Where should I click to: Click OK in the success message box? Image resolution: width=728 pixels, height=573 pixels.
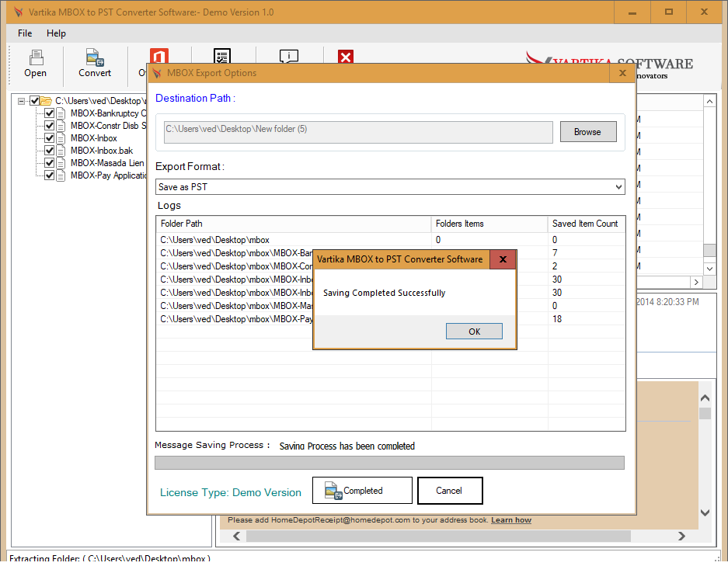click(x=474, y=332)
